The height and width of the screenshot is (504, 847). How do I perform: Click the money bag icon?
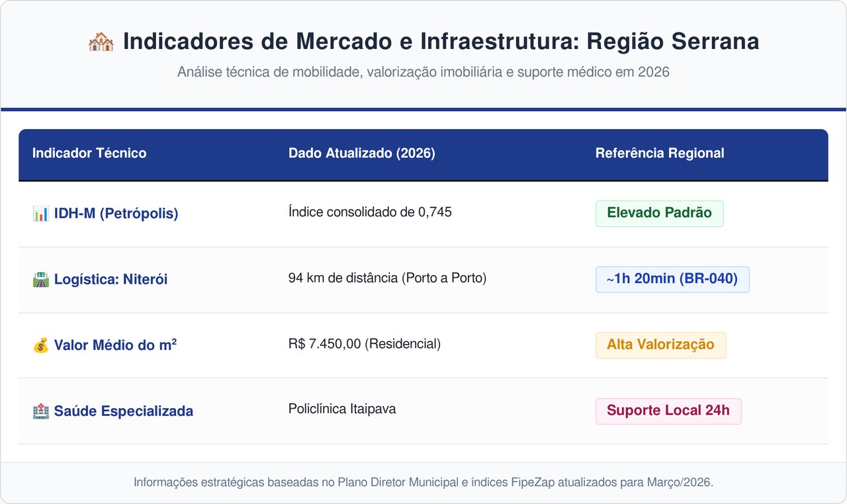pyautogui.click(x=40, y=345)
